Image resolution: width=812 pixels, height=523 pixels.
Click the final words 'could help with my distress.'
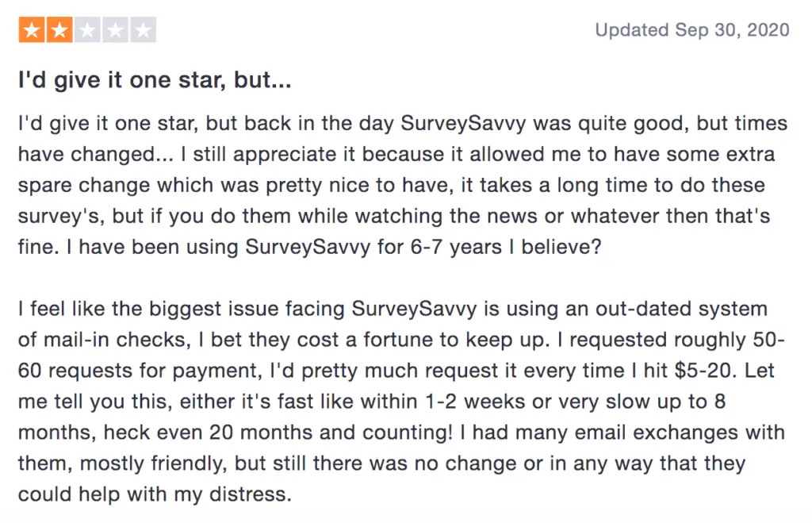coord(155,494)
